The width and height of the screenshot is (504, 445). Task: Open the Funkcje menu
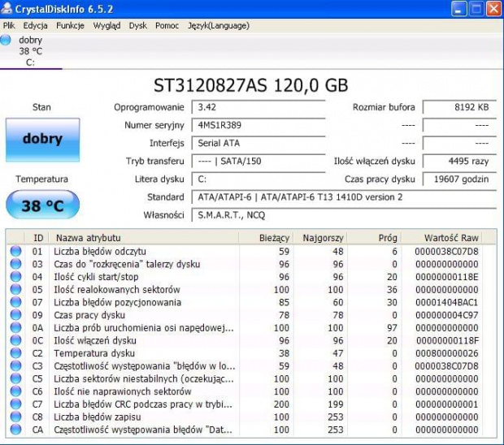70,26
